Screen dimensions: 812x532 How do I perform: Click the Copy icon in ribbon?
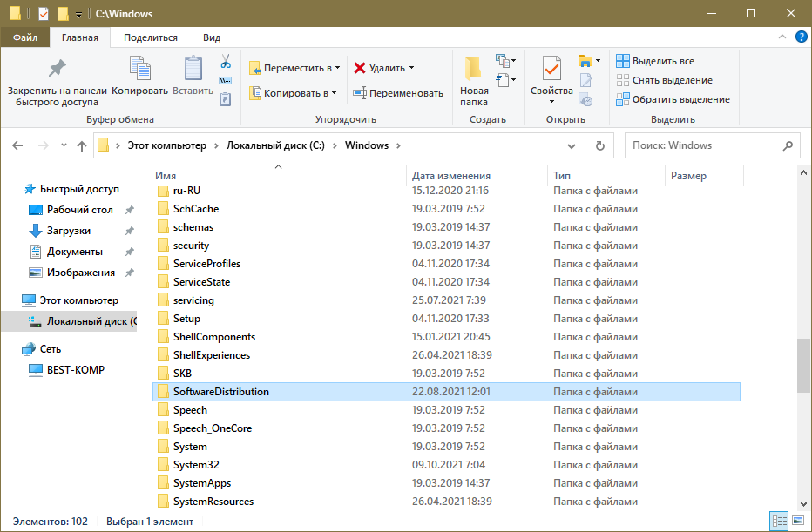pyautogui.click(x=139, y=69)
